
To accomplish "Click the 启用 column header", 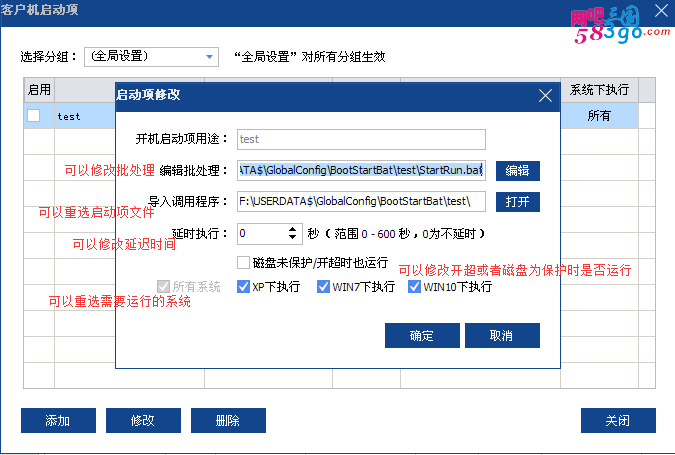I will click(39, 90).
